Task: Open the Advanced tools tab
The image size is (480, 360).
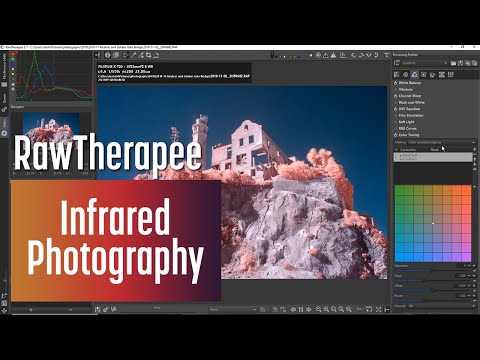Action: pyautogui.click(x=424, y=75)
